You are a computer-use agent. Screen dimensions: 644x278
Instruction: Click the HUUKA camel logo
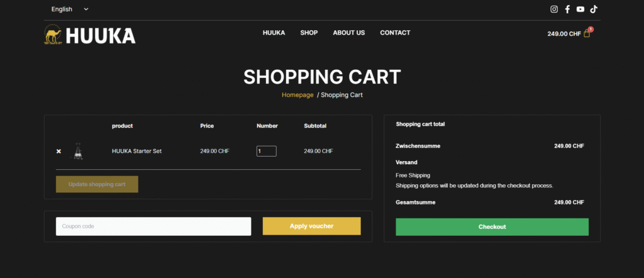pos(90,35)
